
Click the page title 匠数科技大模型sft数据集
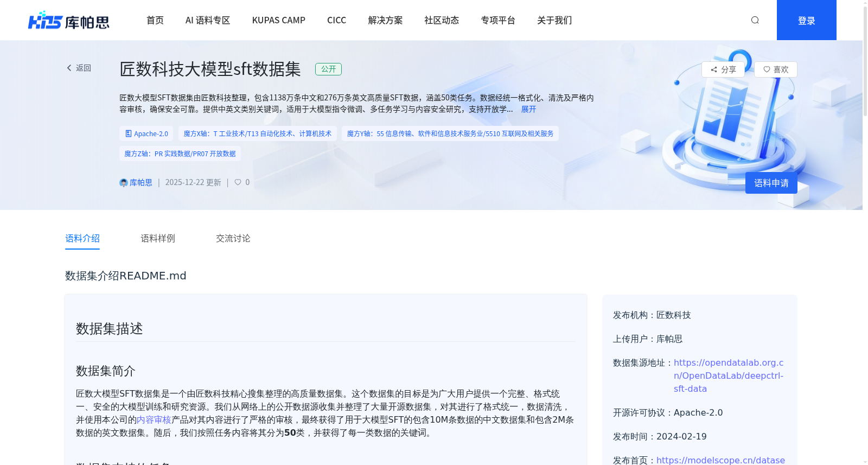(x=210, y=69)
